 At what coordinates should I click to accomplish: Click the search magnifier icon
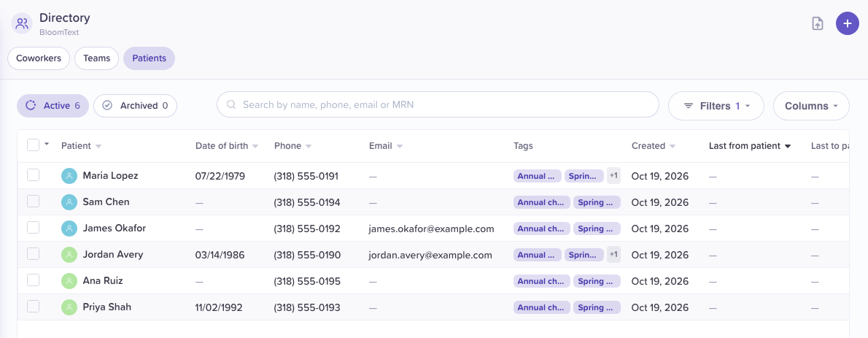[x=231, y=104]
